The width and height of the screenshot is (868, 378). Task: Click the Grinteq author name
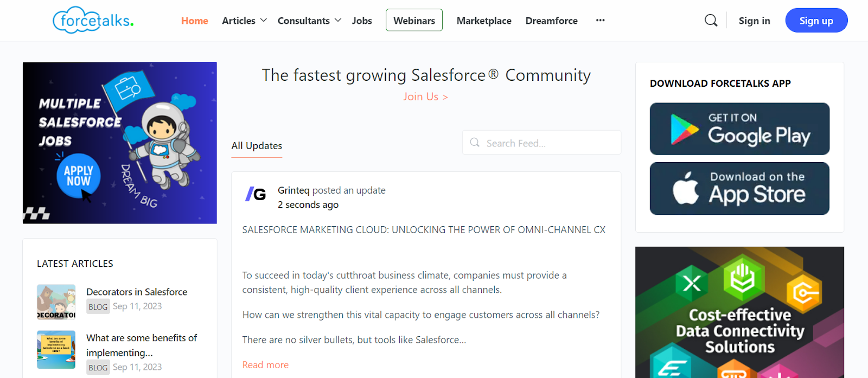click(x=293, y=190)
